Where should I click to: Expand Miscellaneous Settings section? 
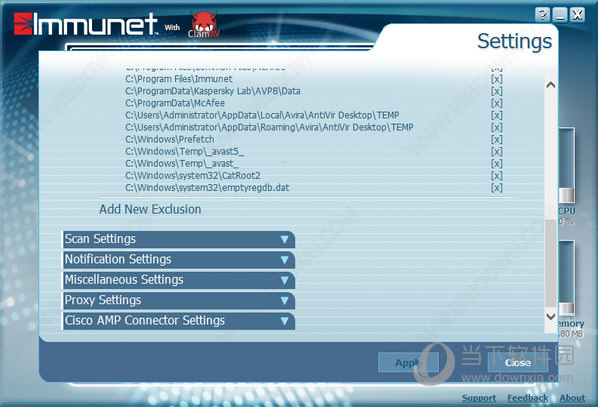click(x=178, y=280)
